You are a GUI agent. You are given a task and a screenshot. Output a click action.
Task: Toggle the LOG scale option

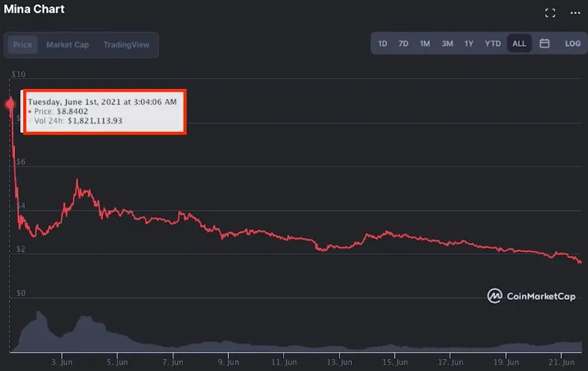tap(572, 43)
